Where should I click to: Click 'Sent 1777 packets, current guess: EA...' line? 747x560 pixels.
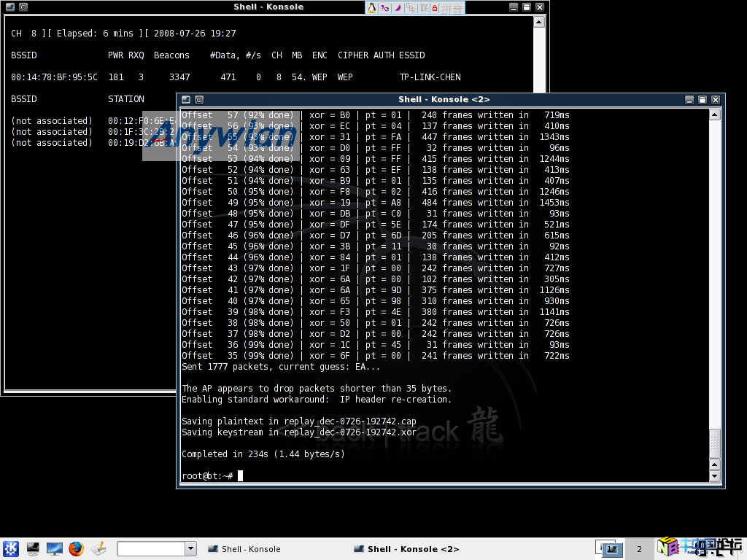[x=281, y=367]
